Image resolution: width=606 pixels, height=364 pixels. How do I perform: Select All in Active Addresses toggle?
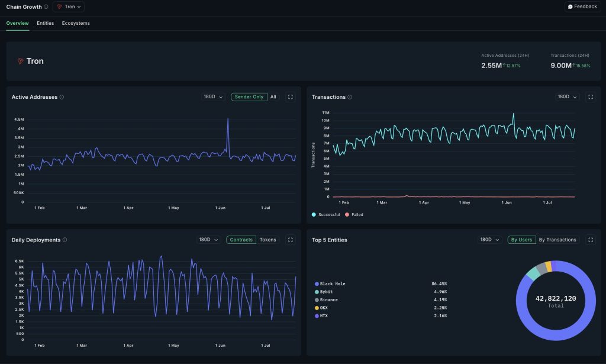pos(273,97)
